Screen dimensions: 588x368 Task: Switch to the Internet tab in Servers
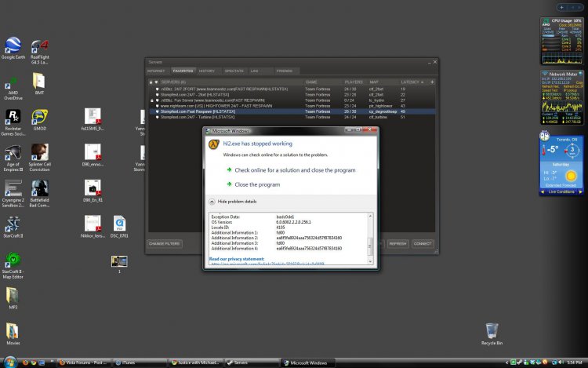tap(156, 71)
